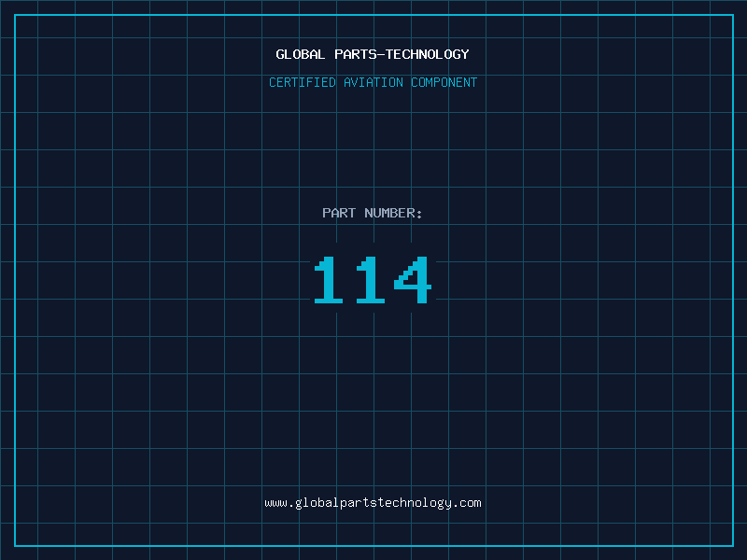747x560 pixels.
Task: Click the word GLOBAL in the heading
Action: [301, 55]
